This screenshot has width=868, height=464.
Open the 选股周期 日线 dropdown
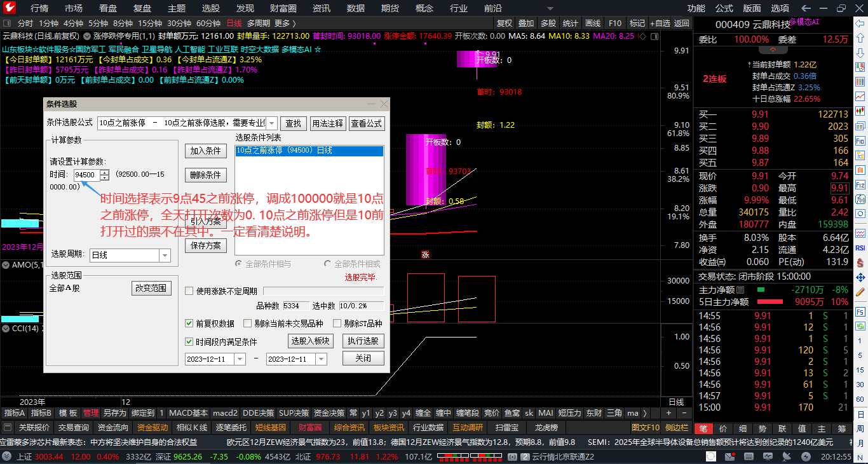pyautogui.click(x=165, y=255)
